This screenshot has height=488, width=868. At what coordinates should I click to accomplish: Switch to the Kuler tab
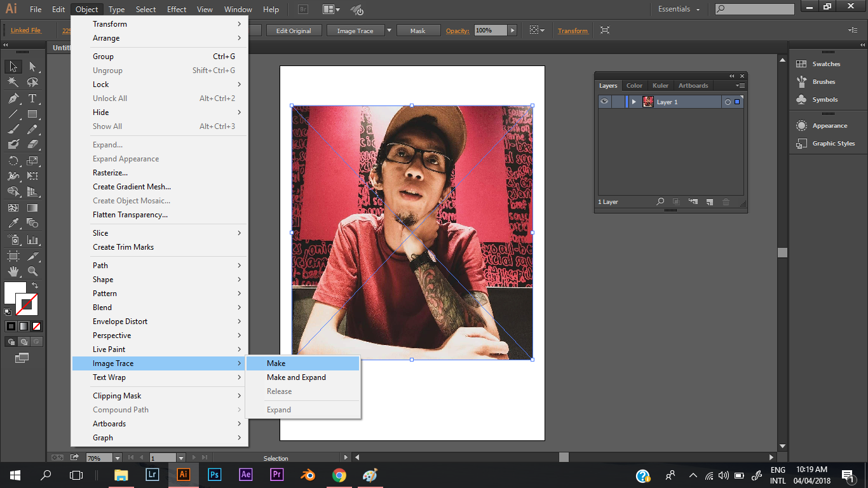660,86
